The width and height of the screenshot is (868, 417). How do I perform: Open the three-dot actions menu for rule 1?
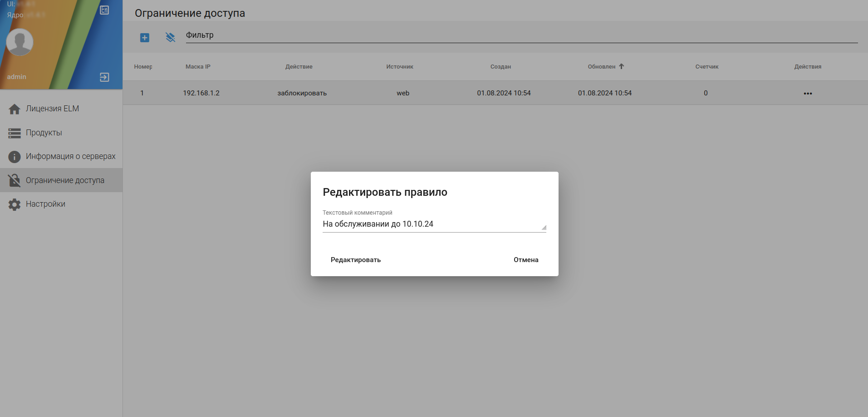point(808,93)
